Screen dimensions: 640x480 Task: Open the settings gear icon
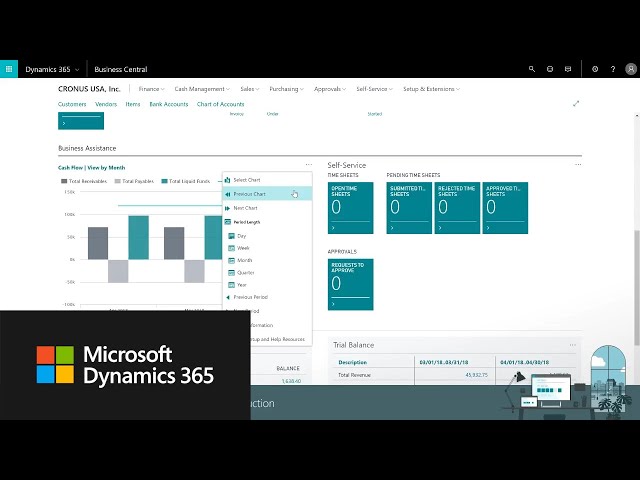[x=595, y=69]
